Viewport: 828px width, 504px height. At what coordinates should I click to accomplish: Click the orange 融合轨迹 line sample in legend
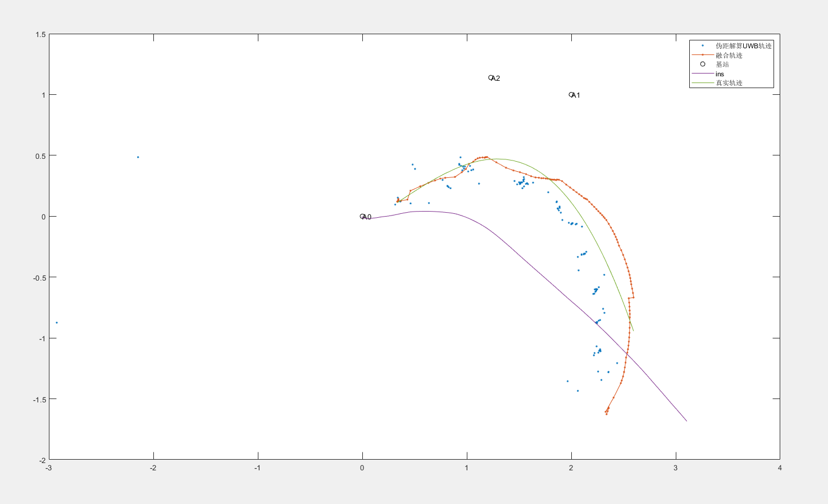click(x=702, y=55)
